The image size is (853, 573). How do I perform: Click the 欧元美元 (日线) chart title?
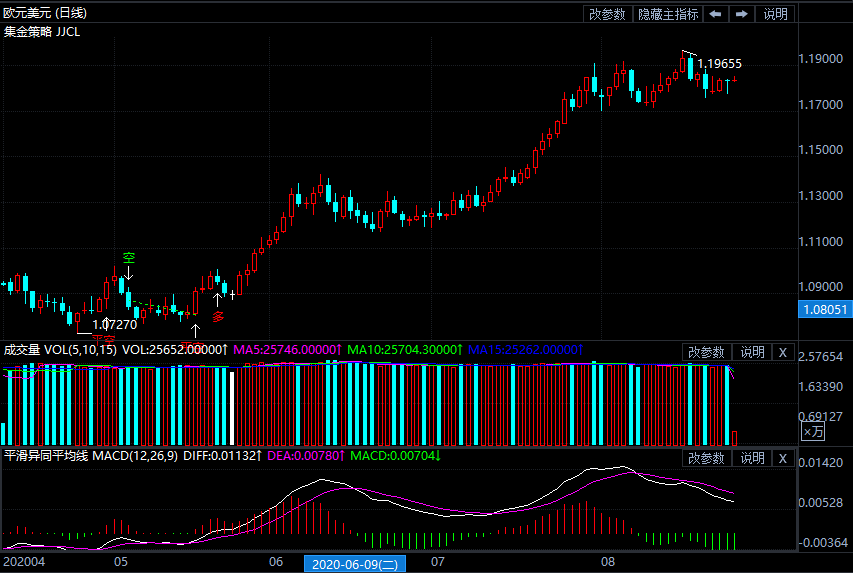[45, 13]
